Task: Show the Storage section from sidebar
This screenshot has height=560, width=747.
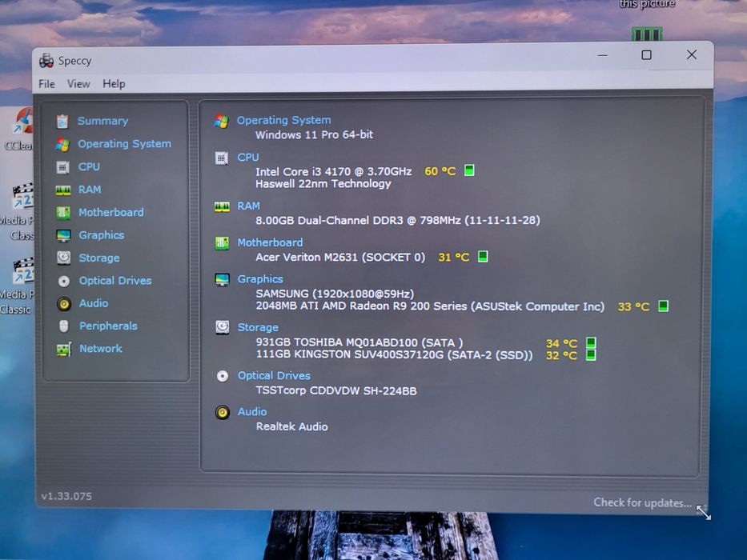Action: tap(99, 258)
